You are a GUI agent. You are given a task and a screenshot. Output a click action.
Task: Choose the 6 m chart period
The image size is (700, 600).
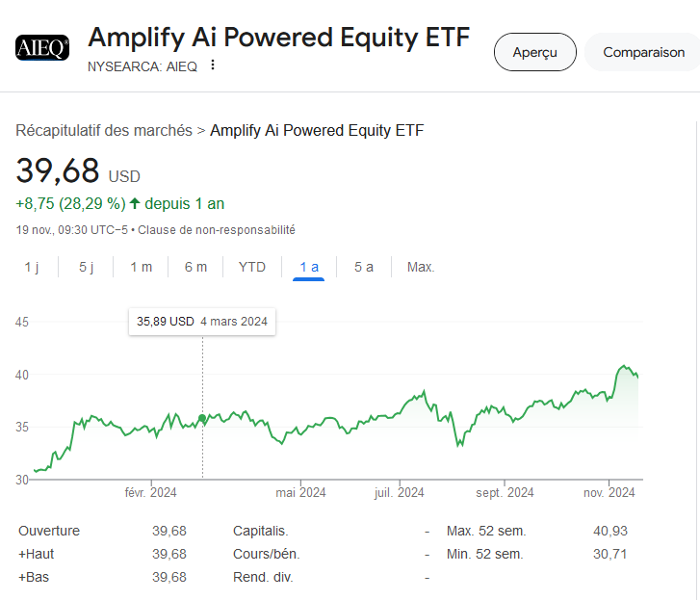[195, 267]
